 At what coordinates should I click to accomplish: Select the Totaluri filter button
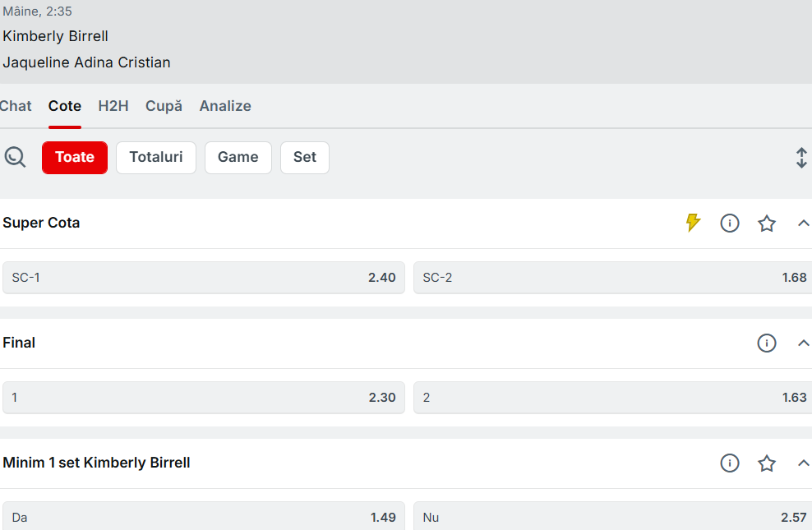point(156,158)
